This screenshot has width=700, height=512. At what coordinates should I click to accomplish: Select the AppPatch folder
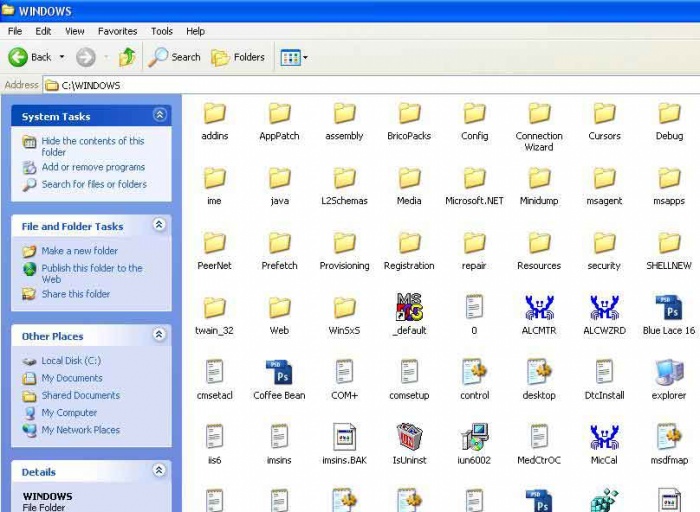(x=279, y=121)
